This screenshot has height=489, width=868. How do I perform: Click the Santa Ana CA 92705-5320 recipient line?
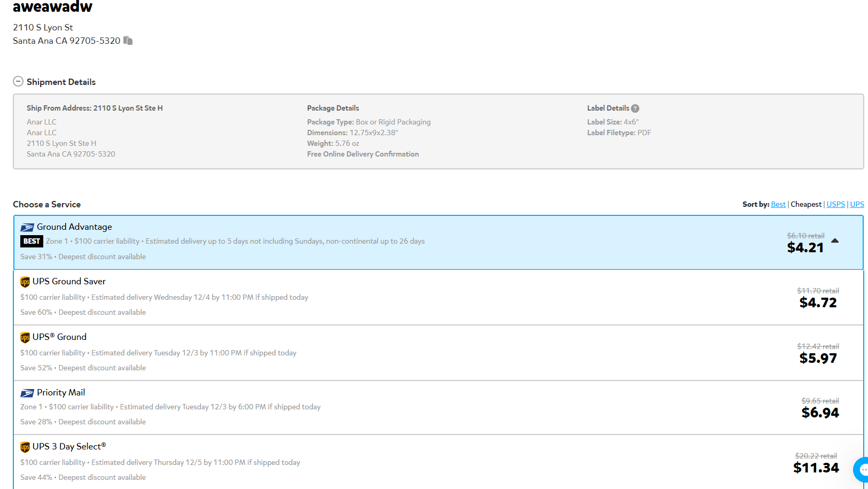pos(67,41)
